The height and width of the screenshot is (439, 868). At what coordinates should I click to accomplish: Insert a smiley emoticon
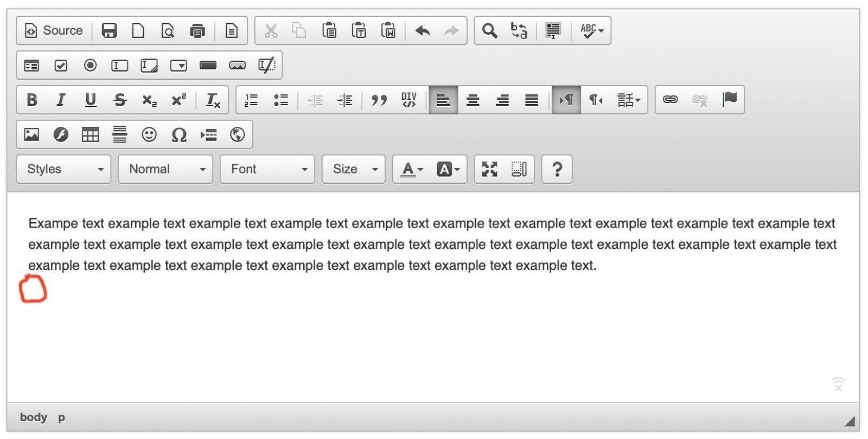149,134
